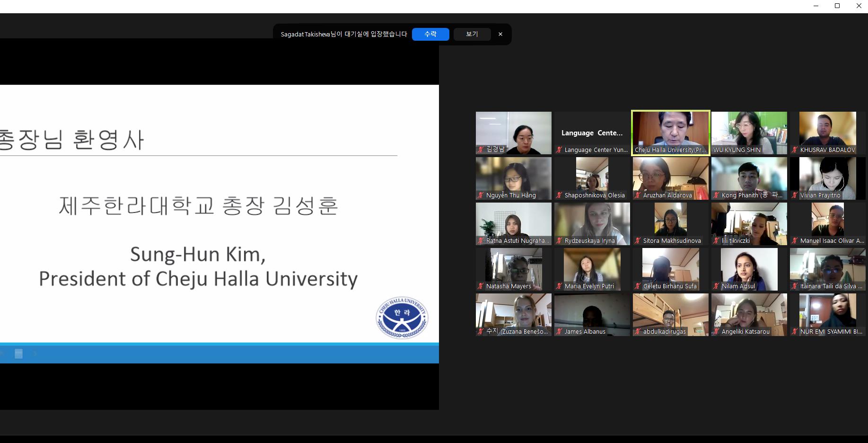Click muted mic icon beside Natasha Mayers
The image size is (868, 443).
pyautogui.click(x=481, y=286)
